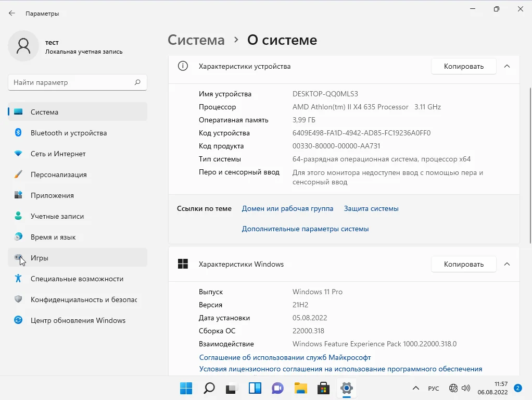Screen dimensions: 532x400
Task: Open the System protection link
Action: 371,208
